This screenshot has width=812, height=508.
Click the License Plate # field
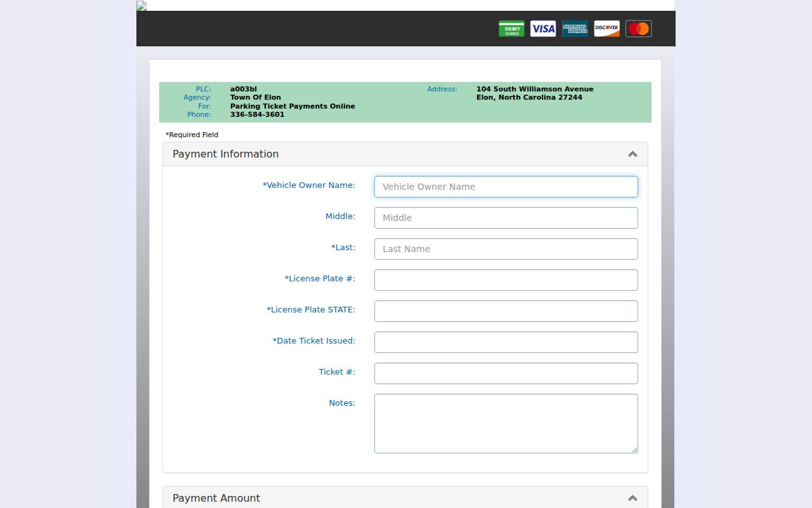(x=506, y=280)
